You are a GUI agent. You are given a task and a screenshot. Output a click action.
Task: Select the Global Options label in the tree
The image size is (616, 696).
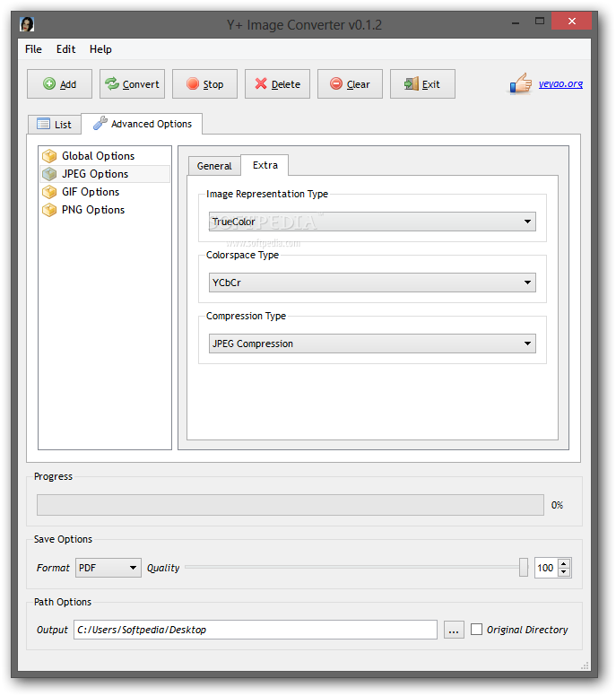click(x=98, y=156)
